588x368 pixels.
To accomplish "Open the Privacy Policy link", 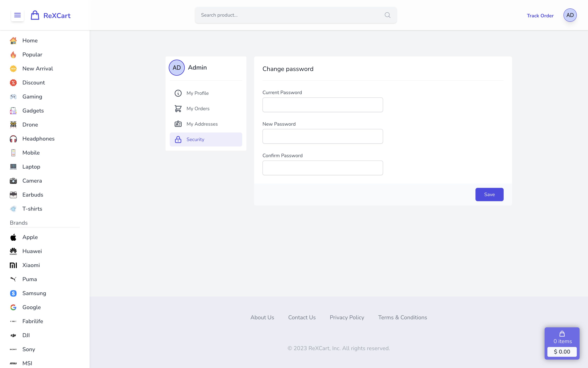I will [x=347, y=317].
